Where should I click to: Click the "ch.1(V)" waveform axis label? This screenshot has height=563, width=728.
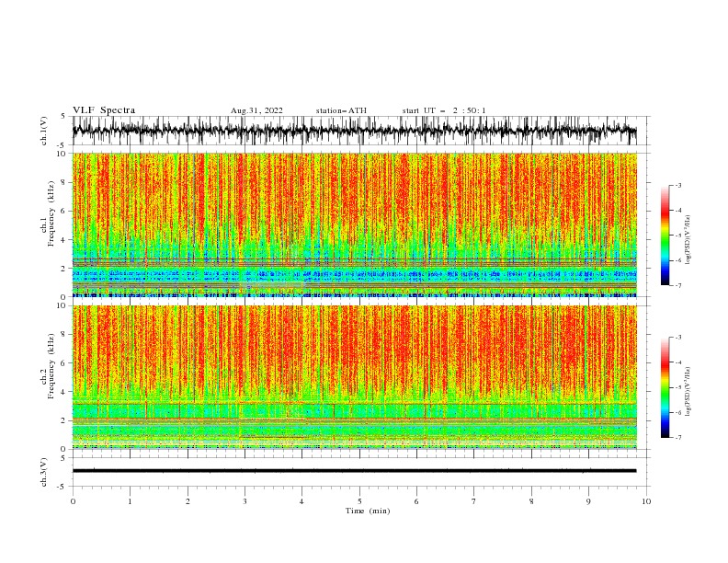tap(44, 131)
